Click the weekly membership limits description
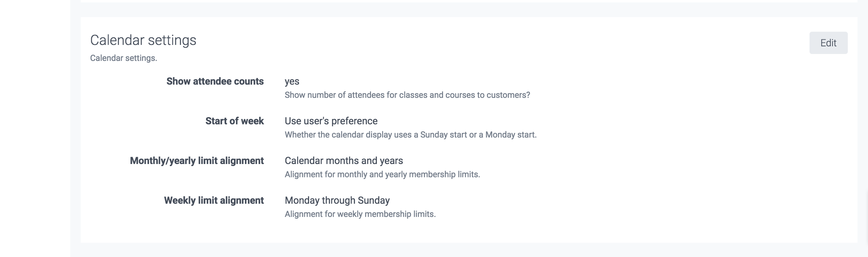The width and height of the screenshot is (868, 257). [360, 214]
